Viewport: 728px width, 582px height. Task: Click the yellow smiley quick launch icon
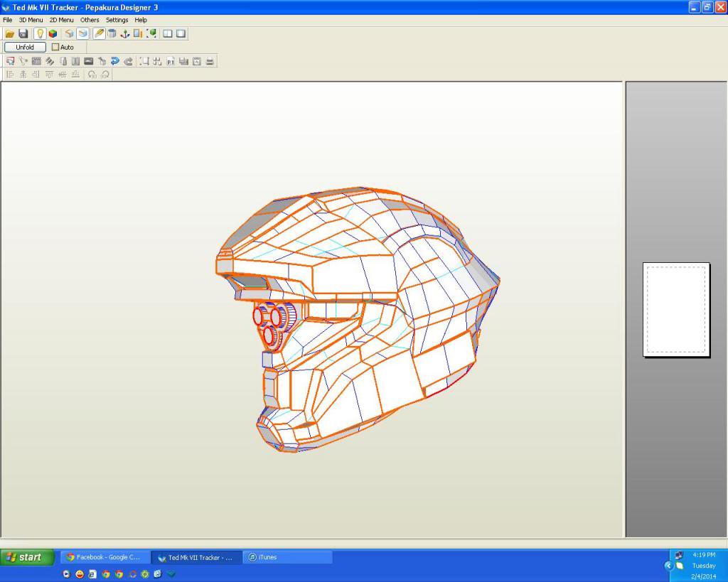pyautogui.click(x=80, y=574)
